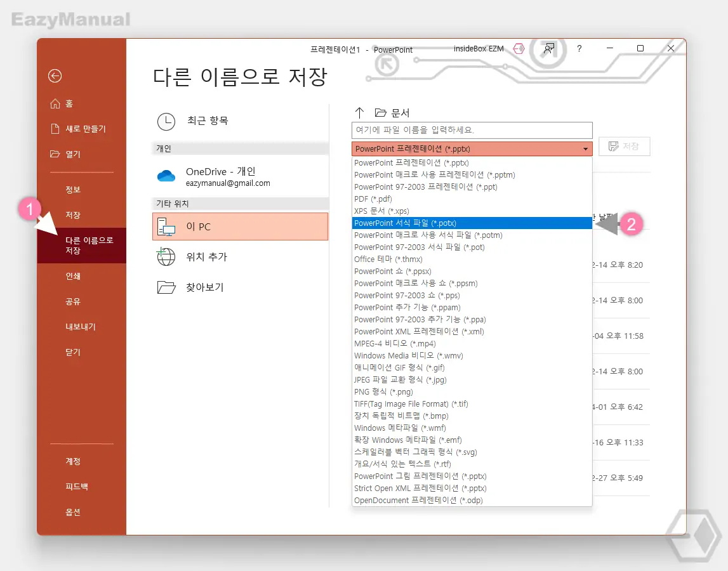728x571 pixels.
Task: Navigate back using the circular arrow icon
Action: tap(55, 75)
